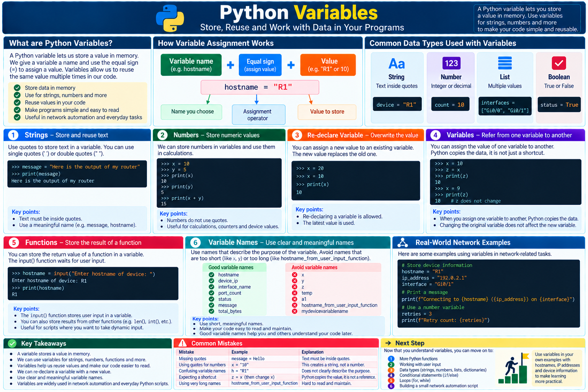The width and height of the screenshot is (588, 392).
Task: Click the red X beside 'temp'
Action: pyautogui.click(x=294, y=293)
